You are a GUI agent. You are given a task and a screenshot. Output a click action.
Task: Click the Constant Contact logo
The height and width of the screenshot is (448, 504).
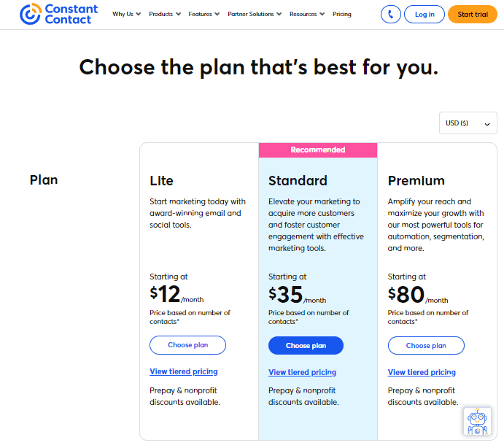point(59,14)
